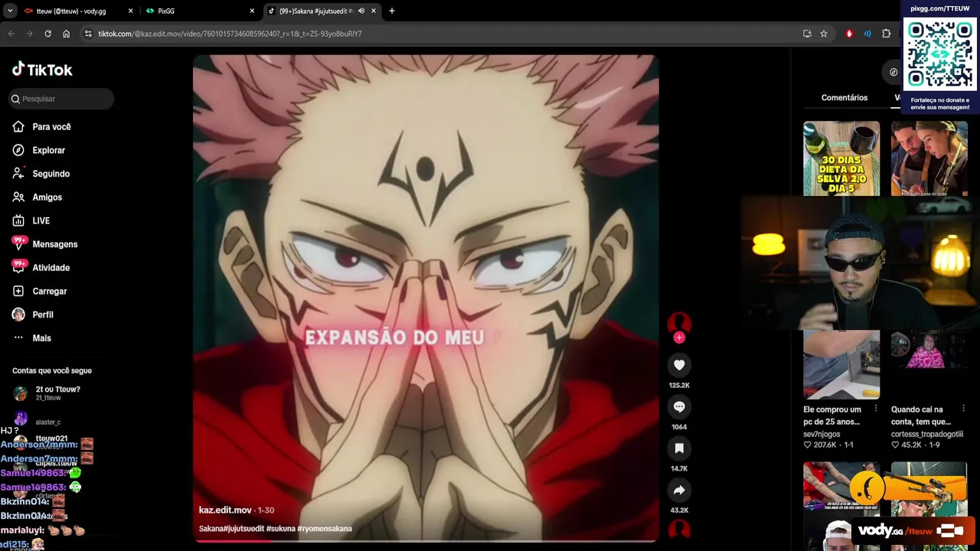Click the tiktok.com URL in address bar
This screenshot has width=980, height=551.
(230, 34)
